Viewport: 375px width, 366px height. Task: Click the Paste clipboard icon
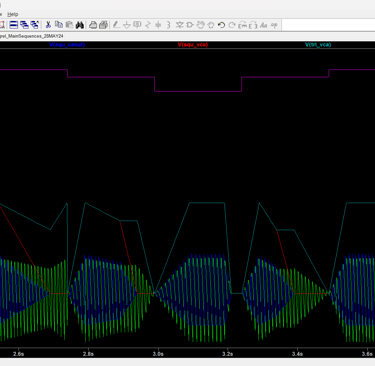pos(69,25)
